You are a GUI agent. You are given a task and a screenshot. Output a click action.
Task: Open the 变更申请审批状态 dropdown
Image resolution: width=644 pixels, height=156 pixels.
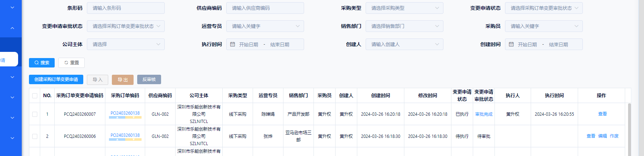(126, 26)
